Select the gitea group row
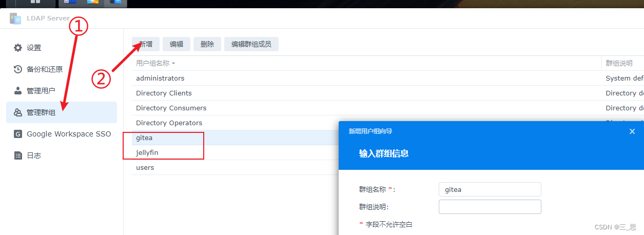Viewport: 644px width, 235px height. 235,138
